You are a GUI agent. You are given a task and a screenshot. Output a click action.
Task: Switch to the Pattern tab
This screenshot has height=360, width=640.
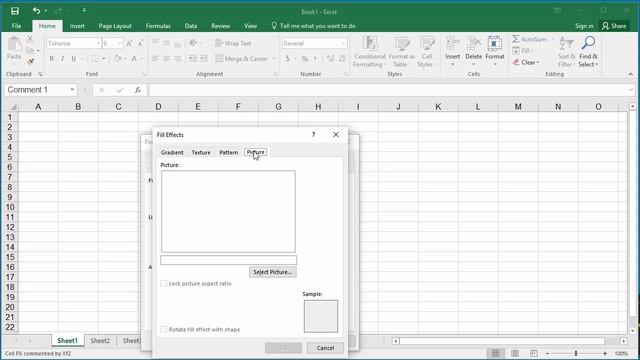[x=229, y=152]
